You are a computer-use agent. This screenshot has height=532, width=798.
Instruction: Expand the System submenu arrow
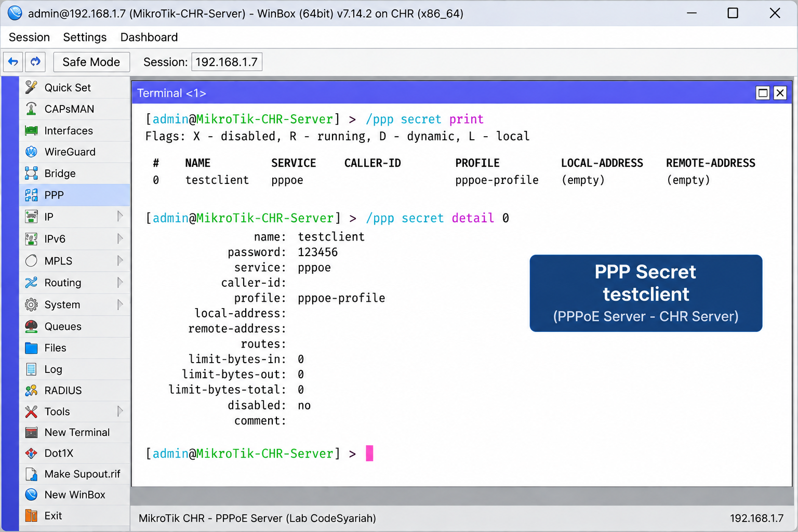[x=120, y=304]
